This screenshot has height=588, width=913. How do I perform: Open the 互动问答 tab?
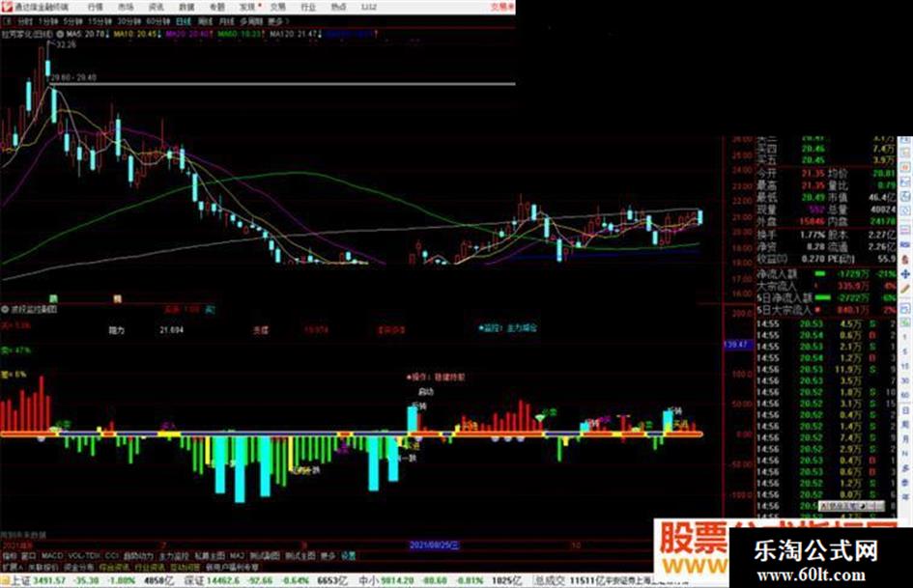(185, 567)
